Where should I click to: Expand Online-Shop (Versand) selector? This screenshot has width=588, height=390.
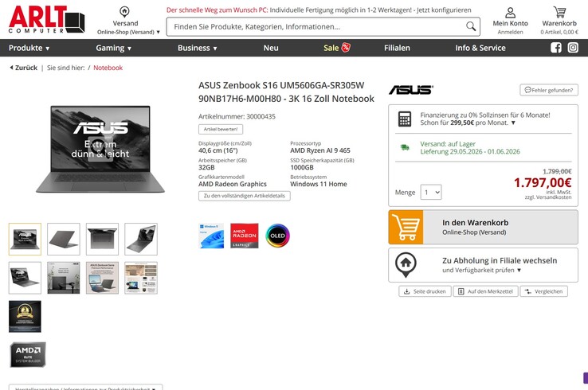coord(128,32)
